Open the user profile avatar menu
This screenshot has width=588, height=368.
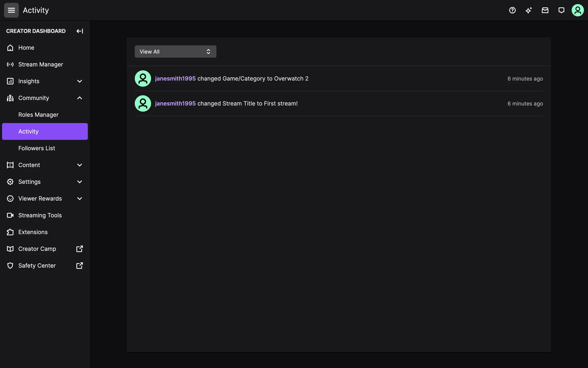click(578, 10)
